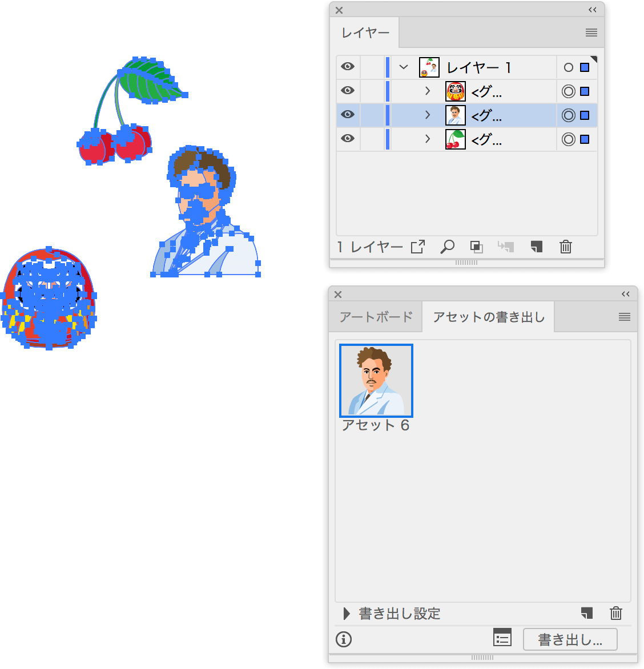Click selection color square of daruma group
This screenshot has width=644, height=669.
click(585, 91)
